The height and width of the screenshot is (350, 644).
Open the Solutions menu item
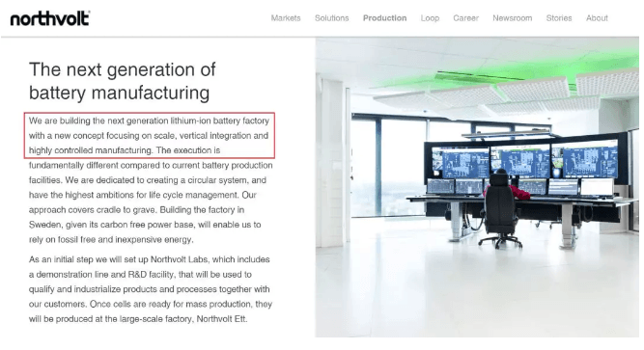tap(332, 18)
